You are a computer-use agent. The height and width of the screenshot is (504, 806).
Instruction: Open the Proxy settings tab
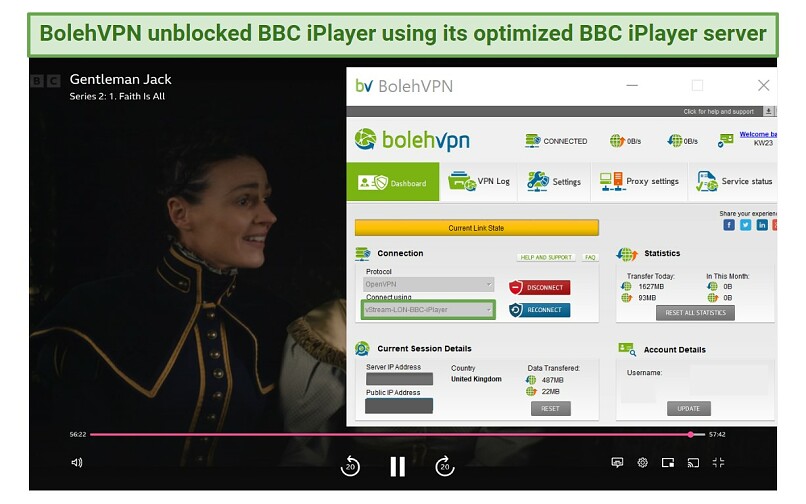click(x=639, y=182)
